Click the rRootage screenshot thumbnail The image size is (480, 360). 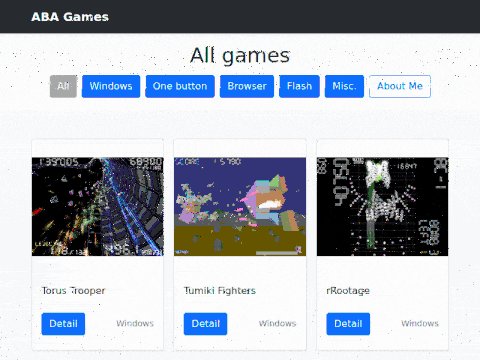pyautogui.click(x=382, y=207)
